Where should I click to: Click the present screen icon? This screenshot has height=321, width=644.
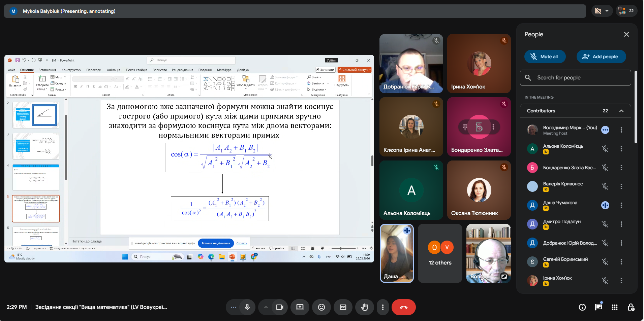click(x=300, y=307)
